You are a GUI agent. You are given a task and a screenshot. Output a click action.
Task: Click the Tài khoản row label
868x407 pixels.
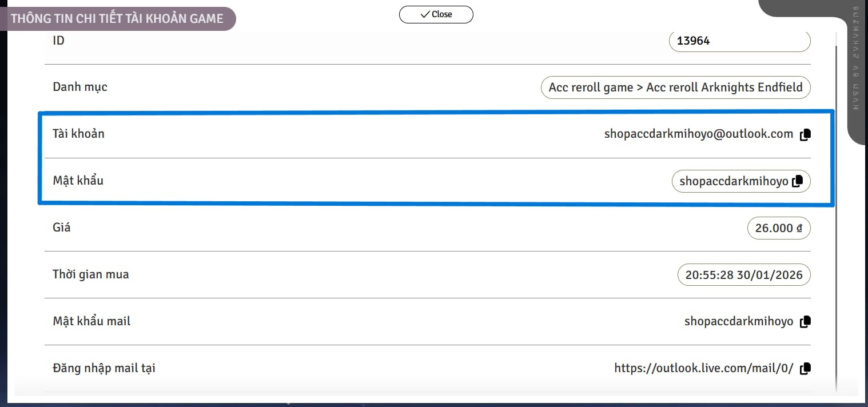tap(78, 134)
